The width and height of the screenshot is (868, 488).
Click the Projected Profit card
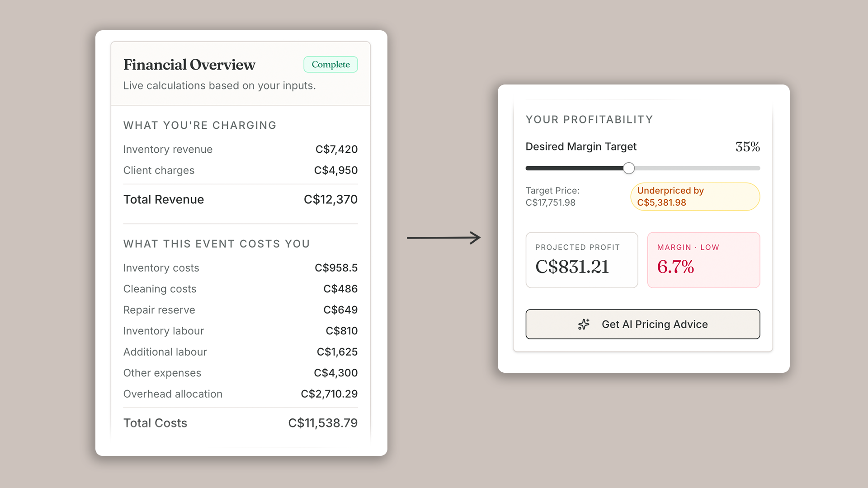[582, 260]
